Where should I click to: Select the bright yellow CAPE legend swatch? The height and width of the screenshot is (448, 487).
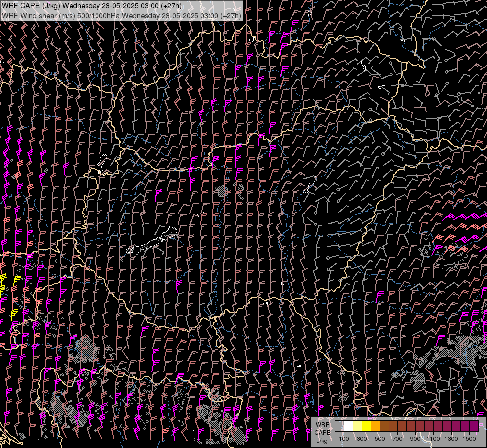tap(367, 426)
